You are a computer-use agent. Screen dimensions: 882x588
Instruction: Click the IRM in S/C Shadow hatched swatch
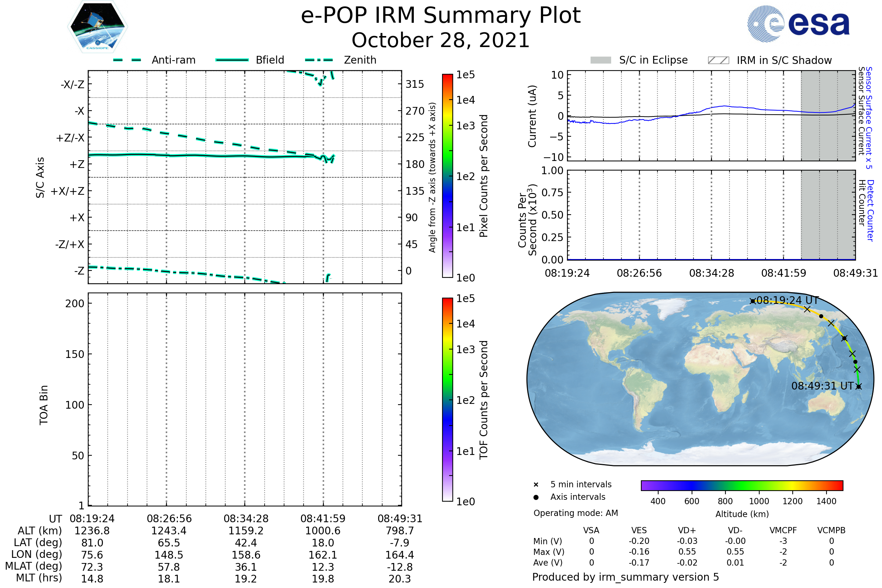[x=718, y=60]
